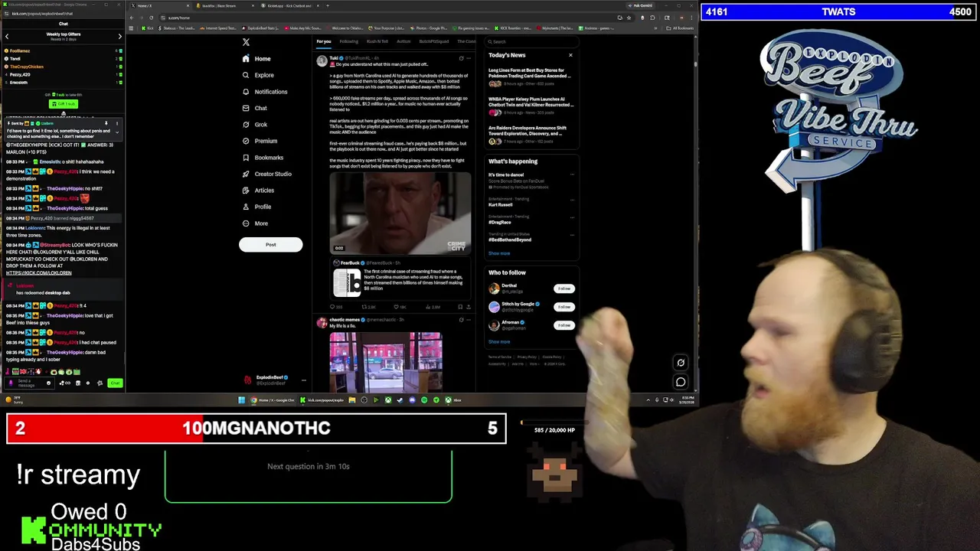Open Explore in the X sidebar

pyautogui.click(x=258, y=75)
